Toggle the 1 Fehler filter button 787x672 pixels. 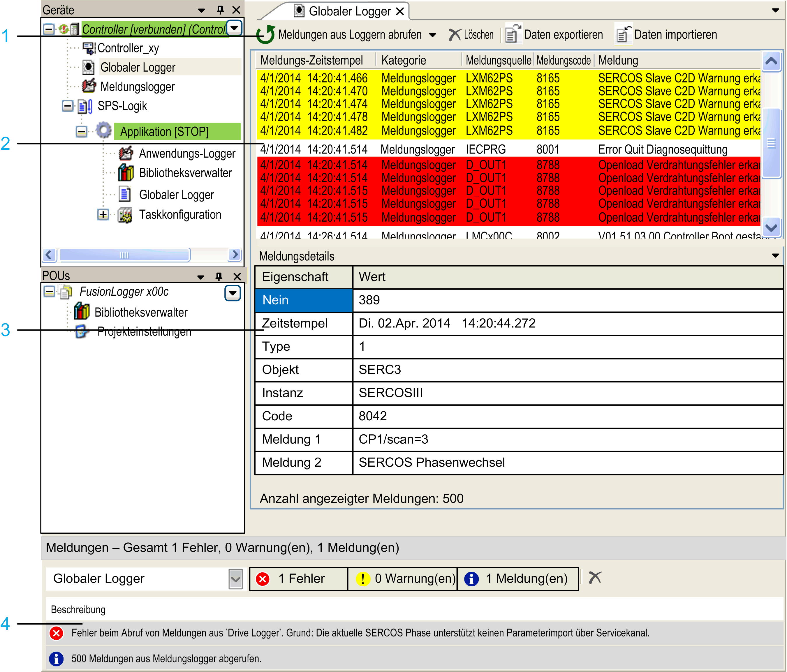point(299,578)
